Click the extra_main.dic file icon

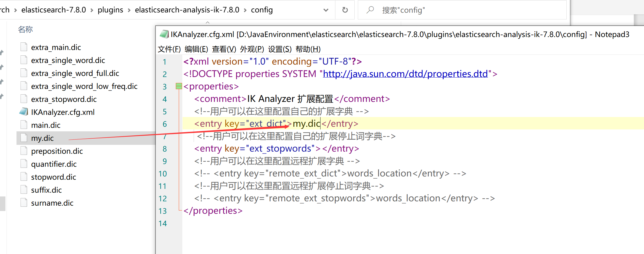coord(24,47)
